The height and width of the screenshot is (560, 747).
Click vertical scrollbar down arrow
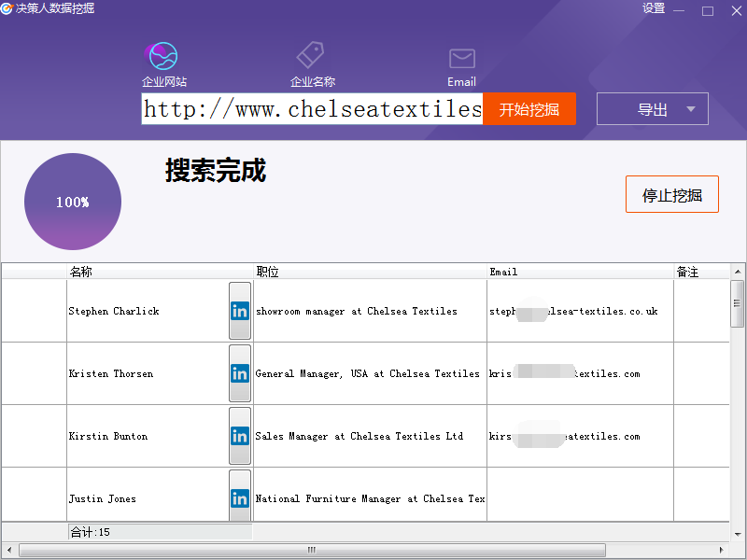click(738, 534)
